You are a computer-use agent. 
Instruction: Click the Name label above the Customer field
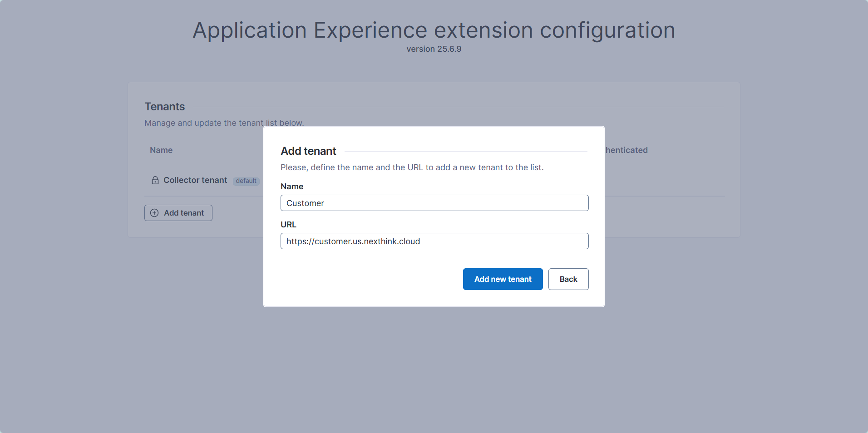292,187
